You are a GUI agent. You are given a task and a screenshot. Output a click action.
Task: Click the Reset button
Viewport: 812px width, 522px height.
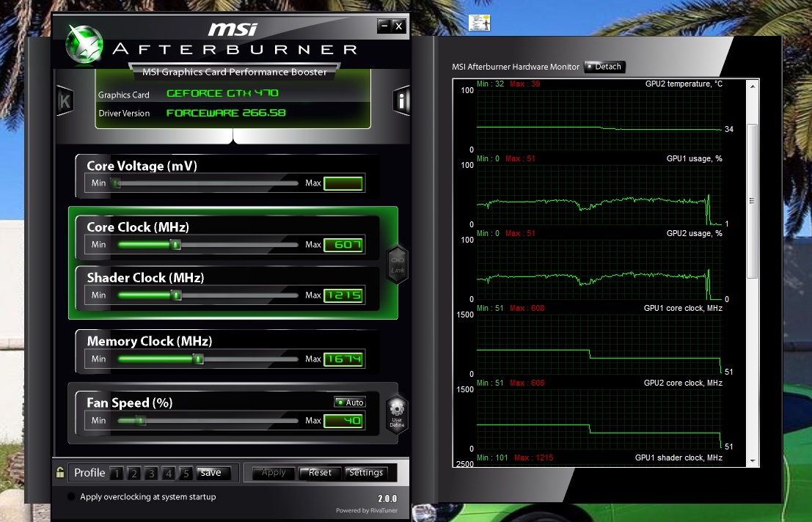click(320, 472)
